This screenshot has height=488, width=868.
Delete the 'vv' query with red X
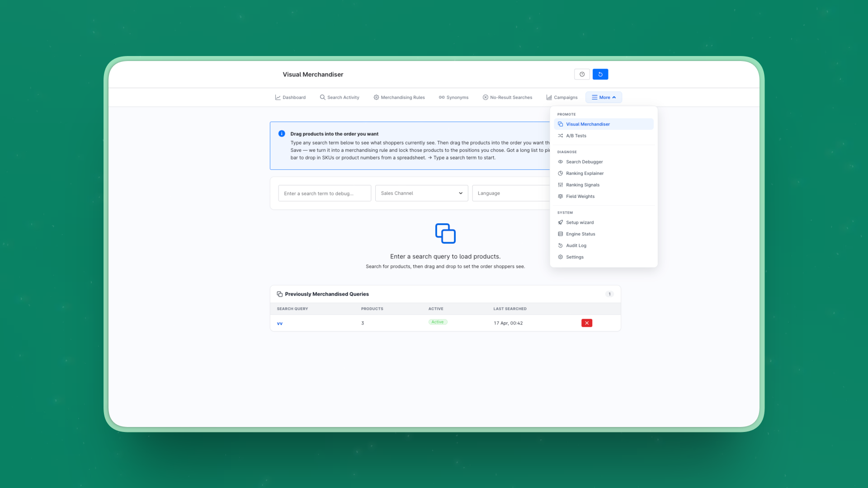pyautogui.click(x=586, y=323)
